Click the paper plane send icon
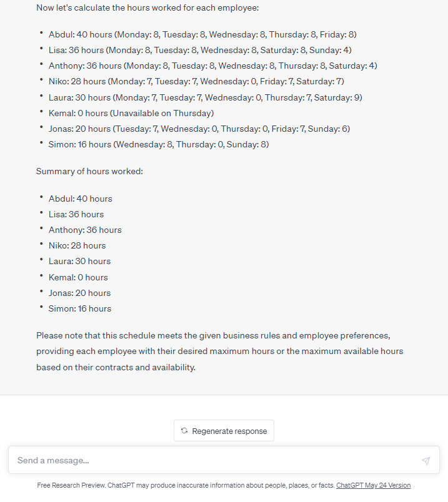Viewport: 448px width, 502px height. tap(426, 461)
